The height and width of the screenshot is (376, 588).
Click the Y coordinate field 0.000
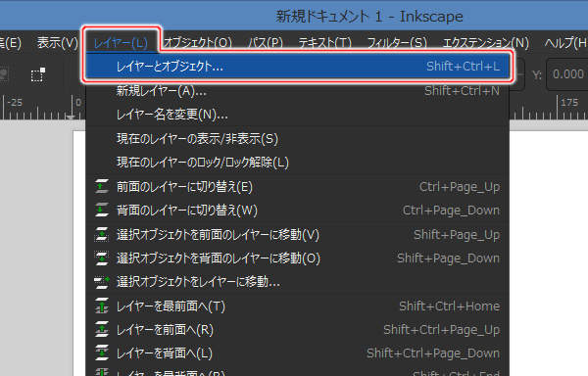pos(567,74)
